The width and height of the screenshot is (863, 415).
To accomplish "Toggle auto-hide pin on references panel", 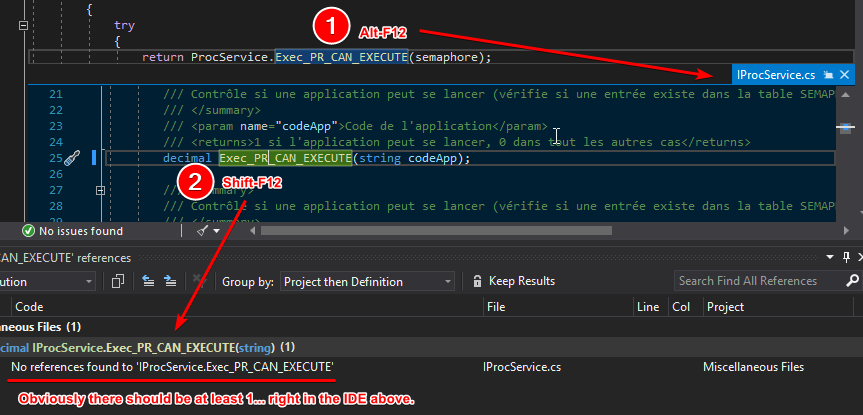I will pos(846,257).
